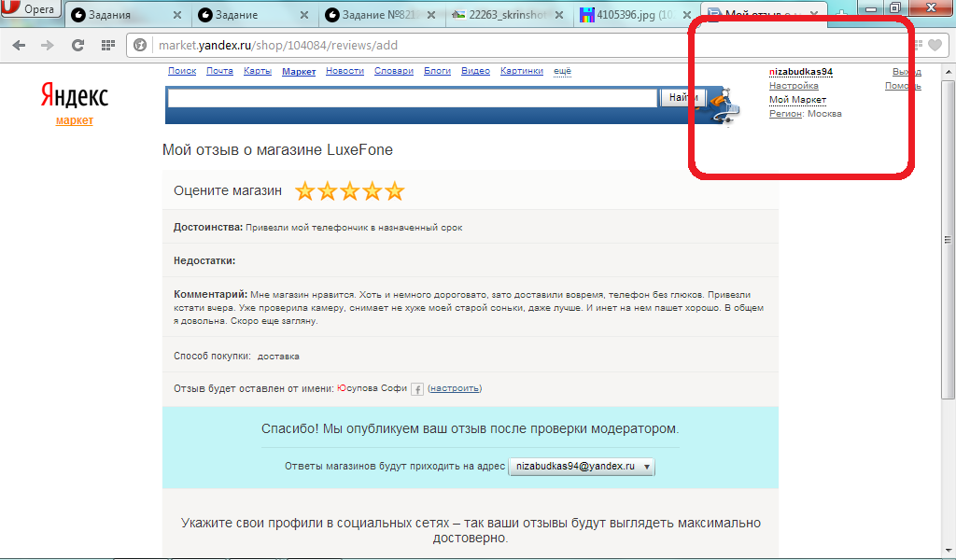Restore down the Opera window

coord(895,7)
